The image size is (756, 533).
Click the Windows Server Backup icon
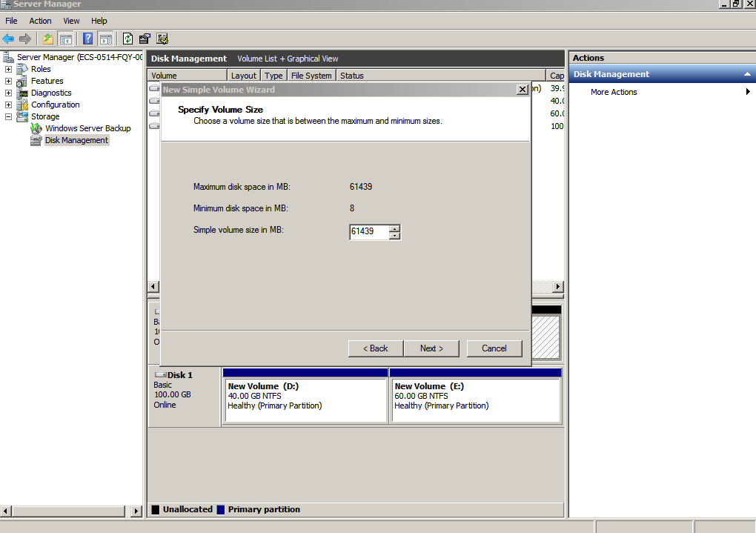coord(36,128)
